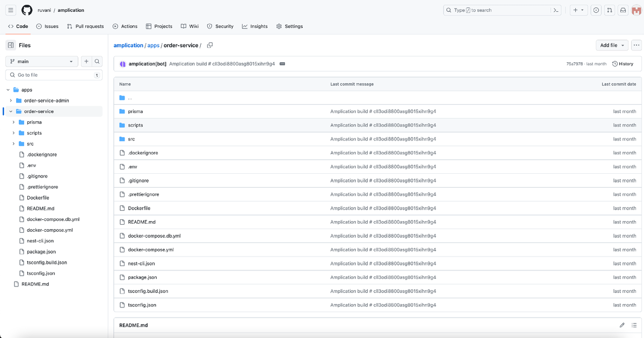This screenshot has height=338, width=644.
Task: Open package.json in file table
Action: tap(142, 277)
